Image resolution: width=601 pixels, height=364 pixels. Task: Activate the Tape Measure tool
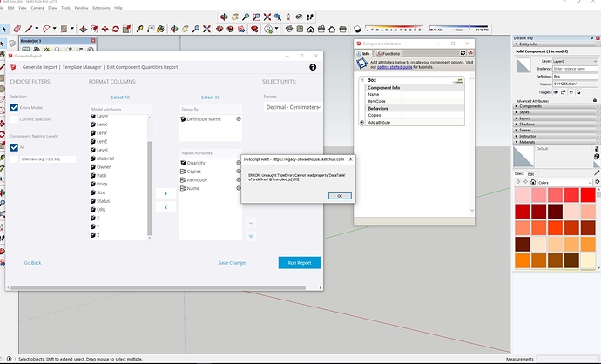pos(140,29)
